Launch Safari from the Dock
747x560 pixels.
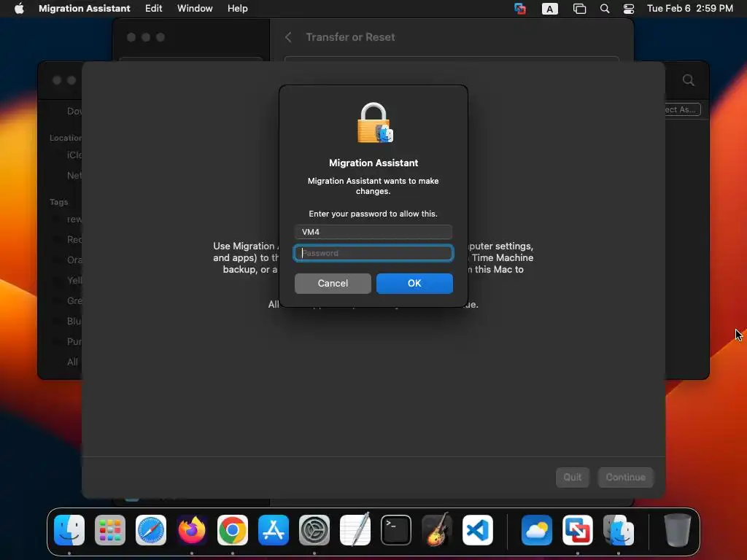[x=151, y=530]
